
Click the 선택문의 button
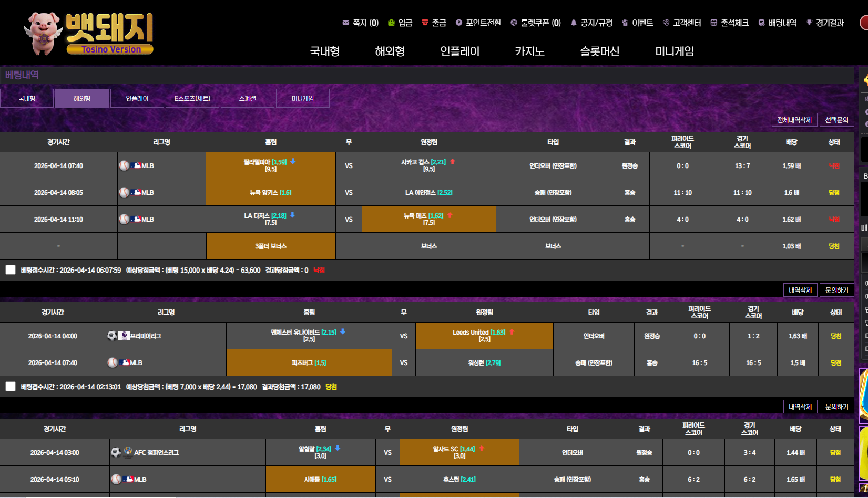836,120
